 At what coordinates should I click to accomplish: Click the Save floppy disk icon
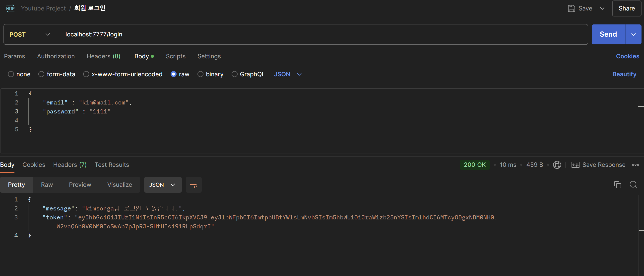(571, 8)
